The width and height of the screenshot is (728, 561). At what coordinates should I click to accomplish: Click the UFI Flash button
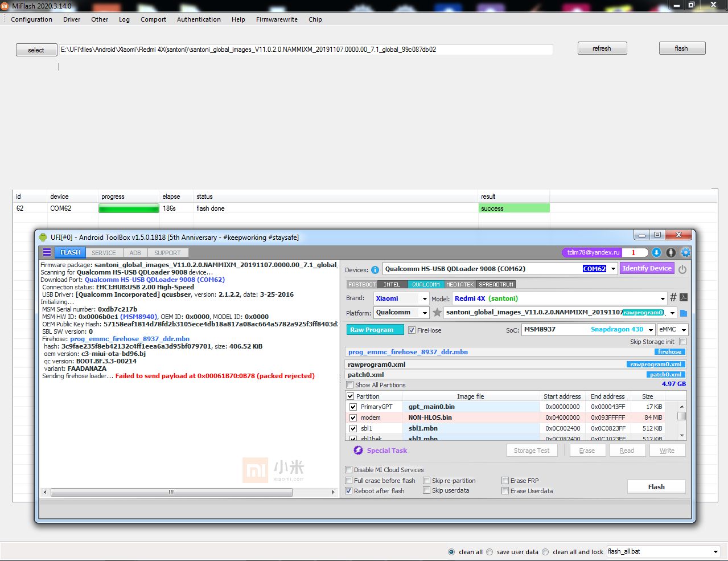[x=656, y=487]
